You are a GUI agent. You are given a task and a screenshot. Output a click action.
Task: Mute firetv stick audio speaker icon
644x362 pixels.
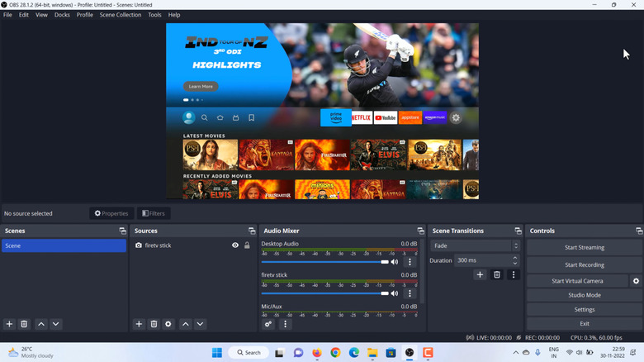click(395, 293)
